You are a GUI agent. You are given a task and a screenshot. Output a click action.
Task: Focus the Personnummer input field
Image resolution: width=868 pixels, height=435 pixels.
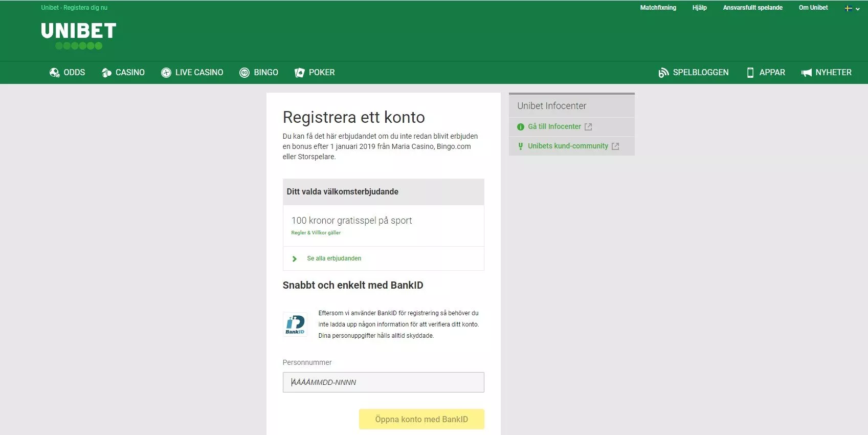pyautogui.click(x=383, y=382)
